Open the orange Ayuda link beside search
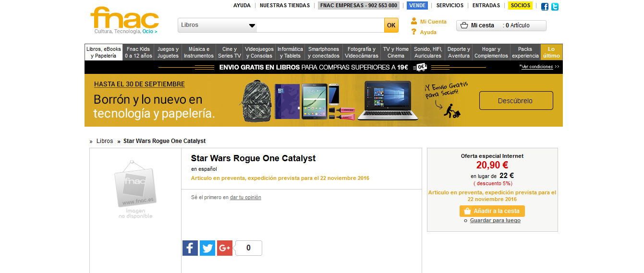This screenshot has height=273, width=644. [428, 32]
